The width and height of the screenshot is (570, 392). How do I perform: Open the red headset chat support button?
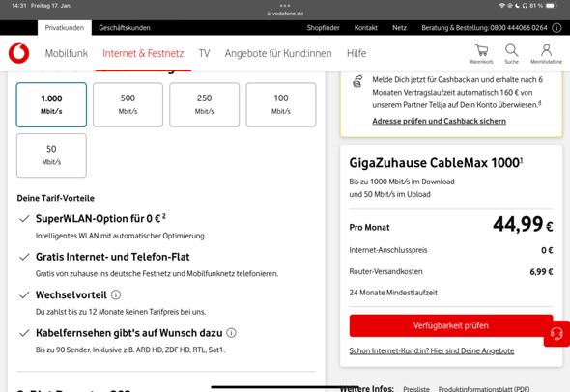click(x=556, y=333)
